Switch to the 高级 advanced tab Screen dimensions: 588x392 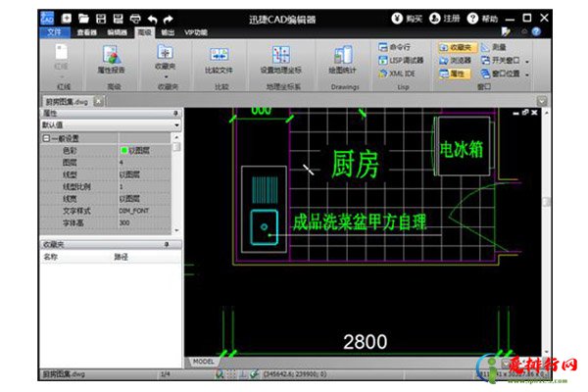pyautogui.click(x=144, y=32)
